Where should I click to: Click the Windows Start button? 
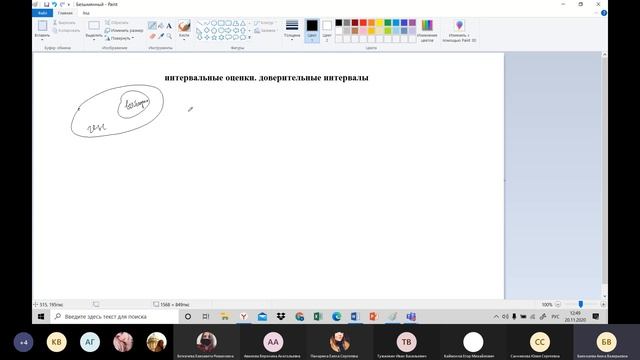pos(41,316)
